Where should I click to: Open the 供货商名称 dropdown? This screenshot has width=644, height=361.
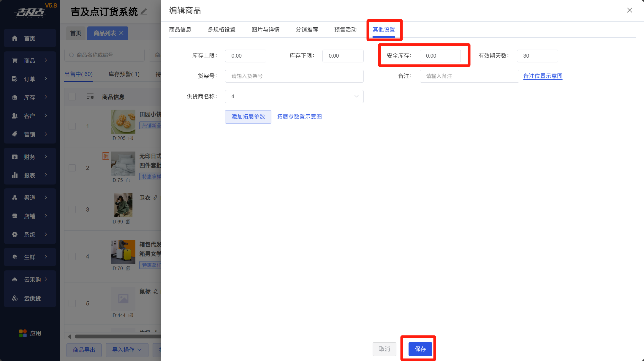[x=294, y=97]
